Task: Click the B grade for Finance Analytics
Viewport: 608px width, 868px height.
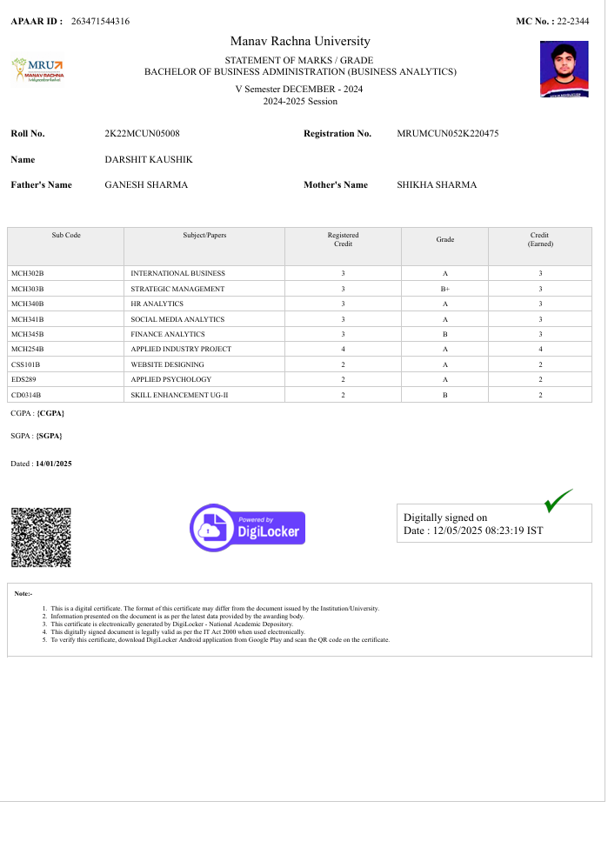Action: pos(444,334)
